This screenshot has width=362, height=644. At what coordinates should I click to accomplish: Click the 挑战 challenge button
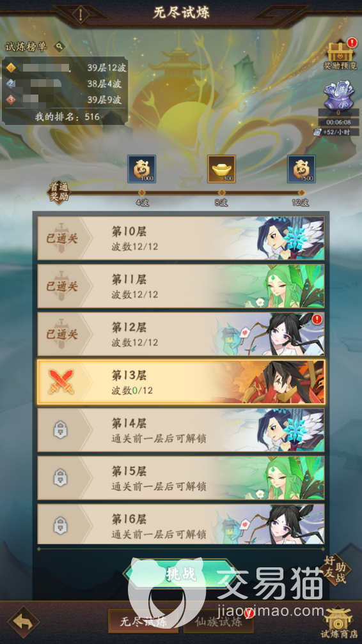[x=181, y=574]
